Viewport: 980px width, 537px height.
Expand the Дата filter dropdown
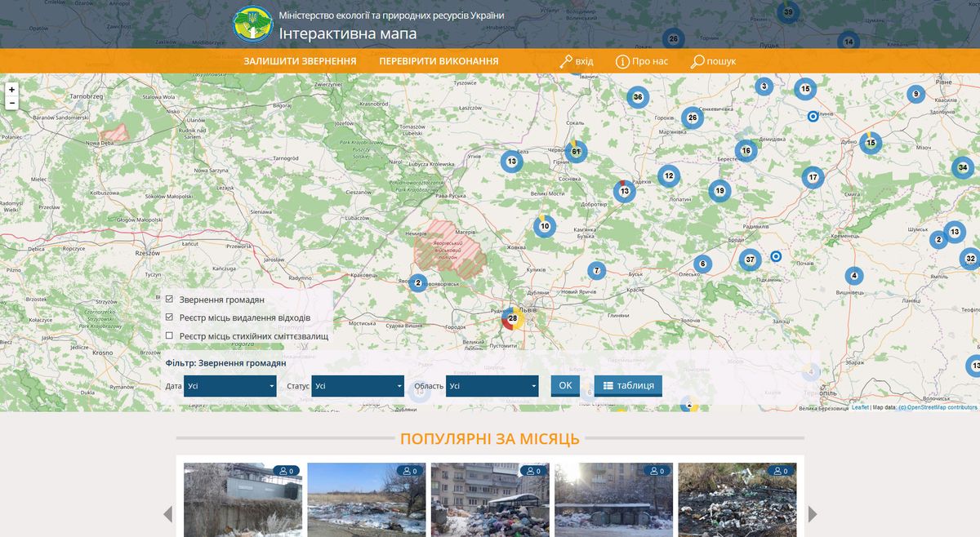(230, 386)
